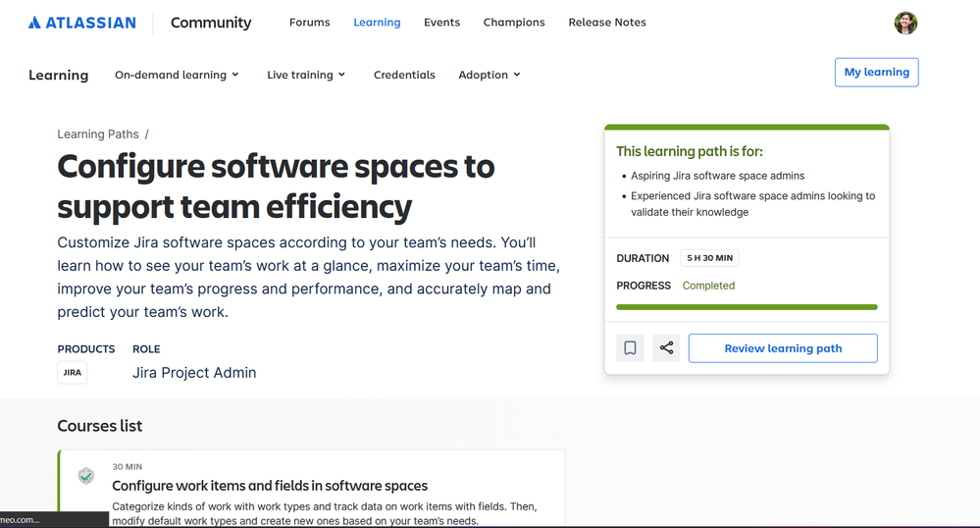Screen dimensions: 980x528
Task: Click the JIRA product tag
Action: coord(72,372)
